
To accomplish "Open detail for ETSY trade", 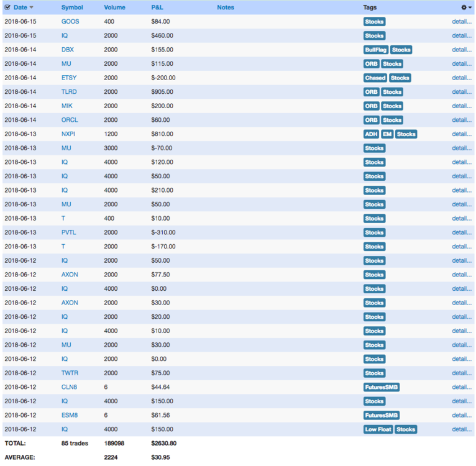I will pyautogui.click(x=462, y=78).
